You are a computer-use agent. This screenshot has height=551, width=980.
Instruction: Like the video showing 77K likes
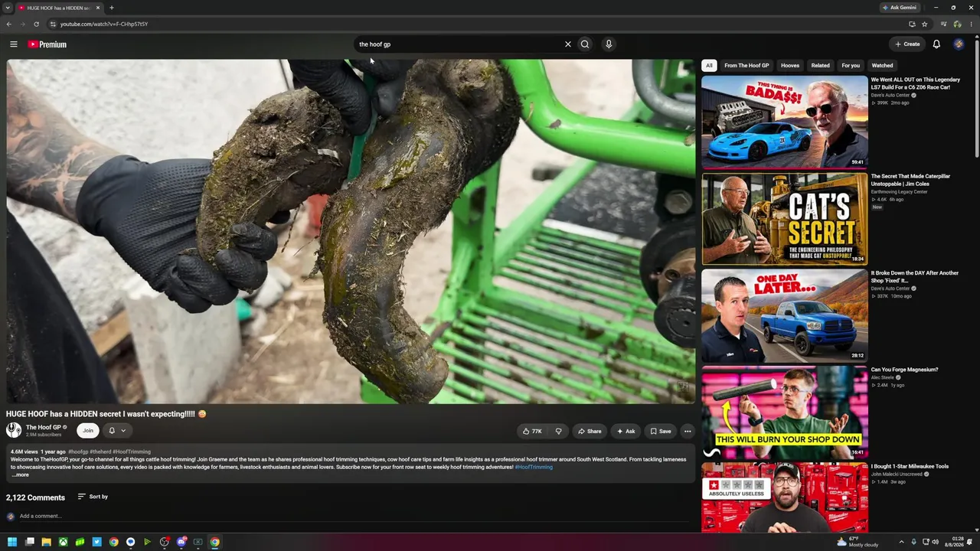click(532, 432)
